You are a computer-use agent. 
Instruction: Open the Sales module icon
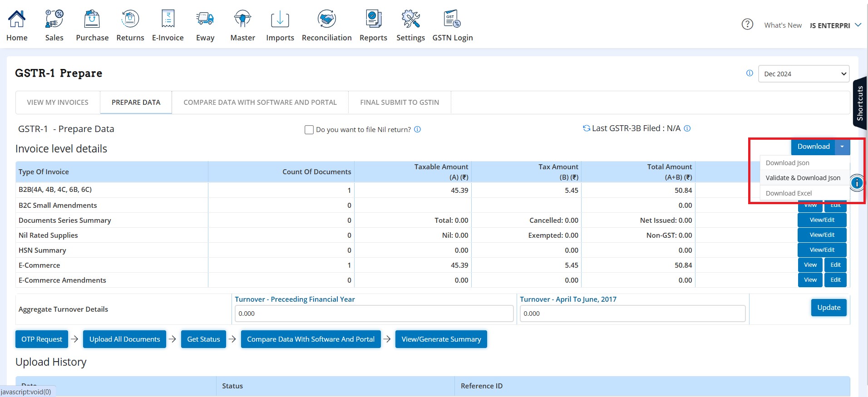pos(54,19)
